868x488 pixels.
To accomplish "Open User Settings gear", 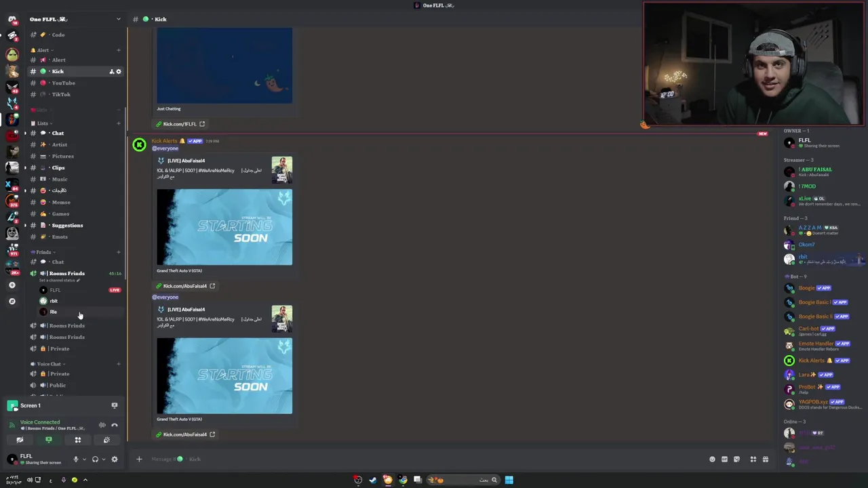I will 114,459.
